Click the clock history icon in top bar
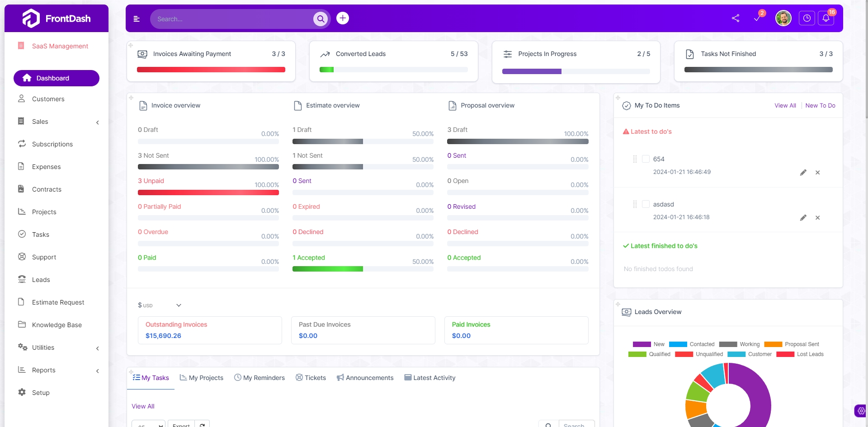This screenshot has width=868, height=427. 807,18
